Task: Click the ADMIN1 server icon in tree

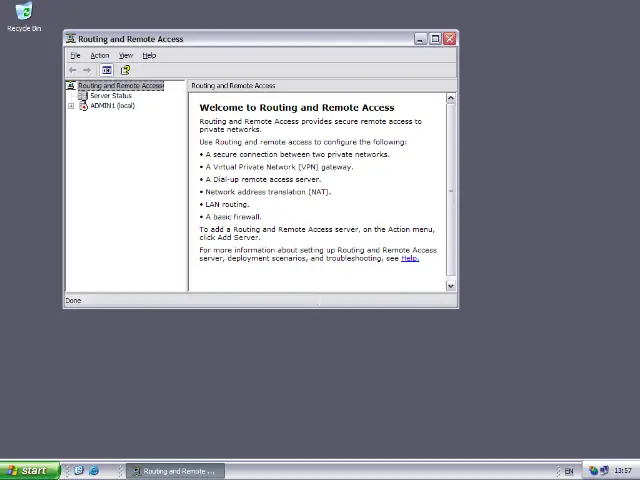Action: point(83,106)
